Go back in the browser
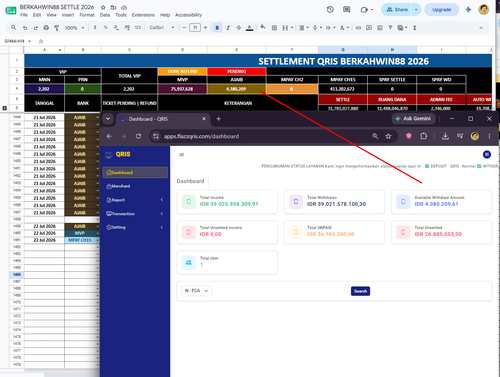This screenshot has height=377, width=500. 109,136
